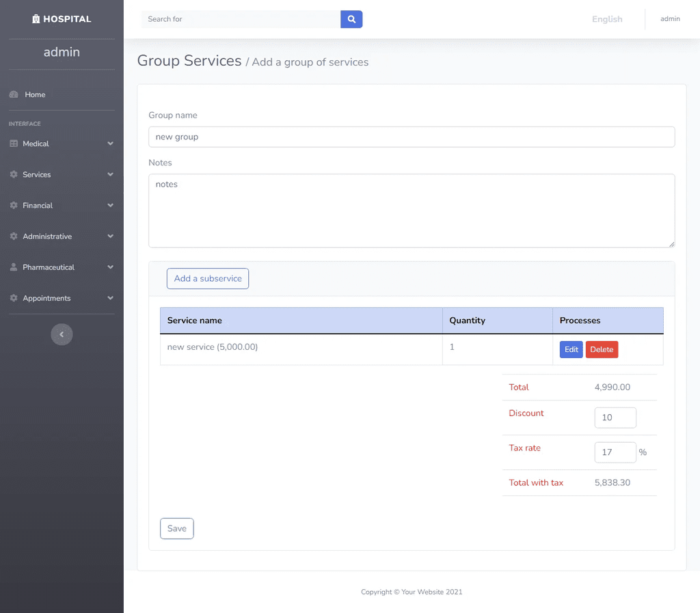The image size is (700, 613).
Task: Click the Administrative gear icon
Action: coord(14,236)
